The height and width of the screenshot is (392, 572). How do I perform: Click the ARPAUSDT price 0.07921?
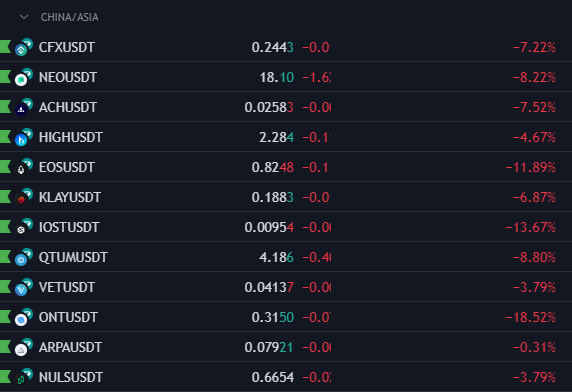pos(269,347)
